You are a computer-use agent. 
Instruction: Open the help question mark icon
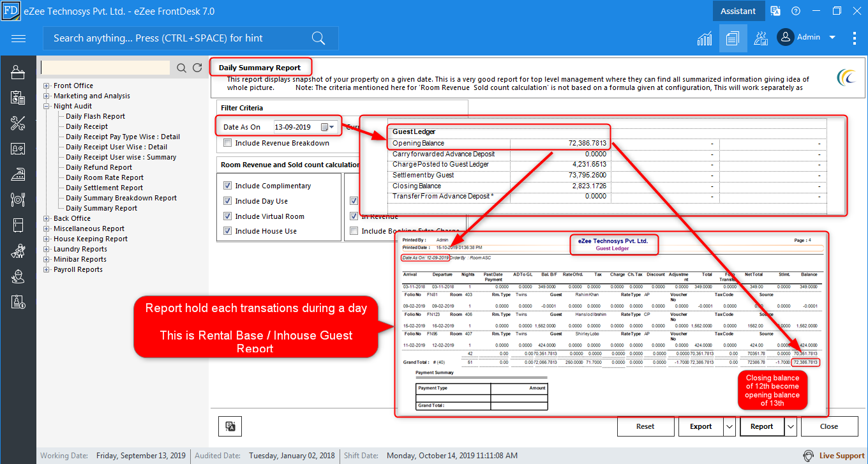(x=796, y=11)
